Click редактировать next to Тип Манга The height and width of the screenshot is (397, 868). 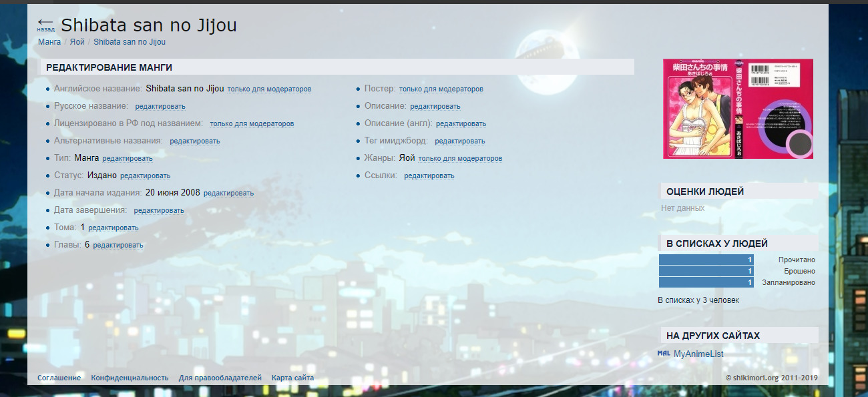128,159
